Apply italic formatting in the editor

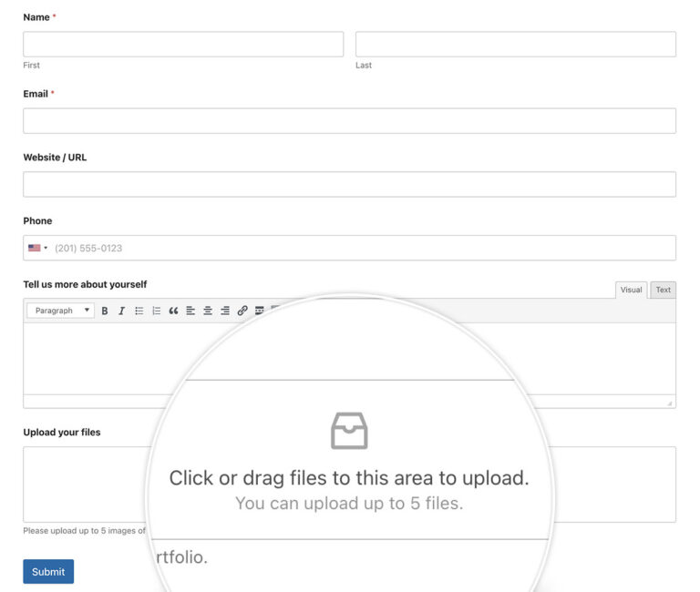point(121,311)
